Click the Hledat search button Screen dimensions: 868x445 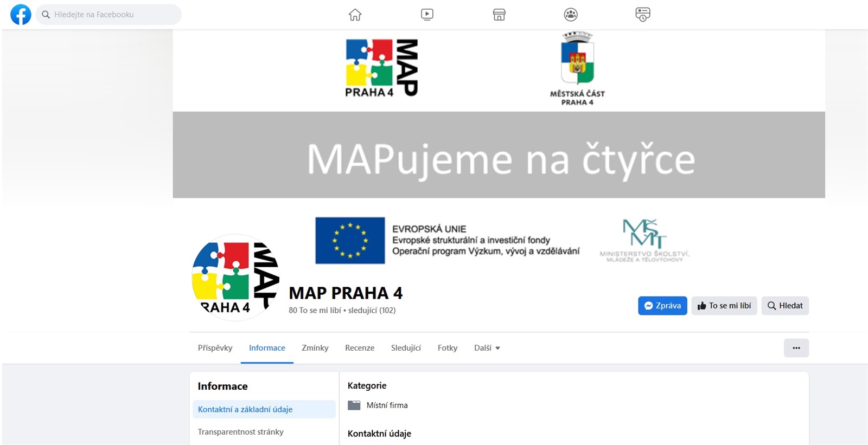(x=784, y=306)
